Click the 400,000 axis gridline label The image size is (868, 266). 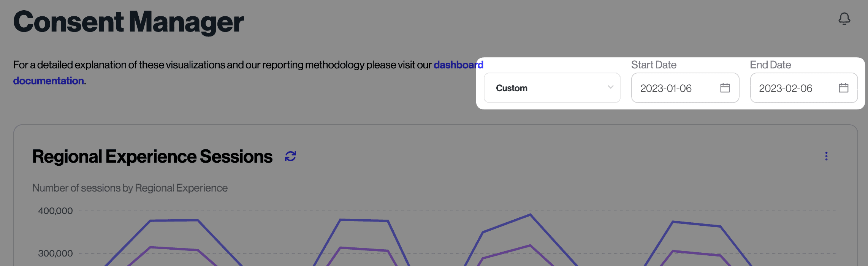click(x=56, y=210)
